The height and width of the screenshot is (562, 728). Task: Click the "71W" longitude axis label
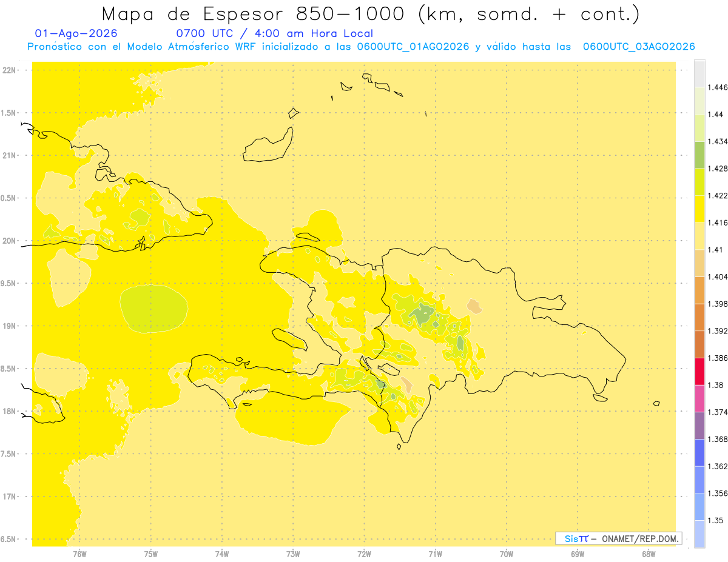click(x=435, y=554)
